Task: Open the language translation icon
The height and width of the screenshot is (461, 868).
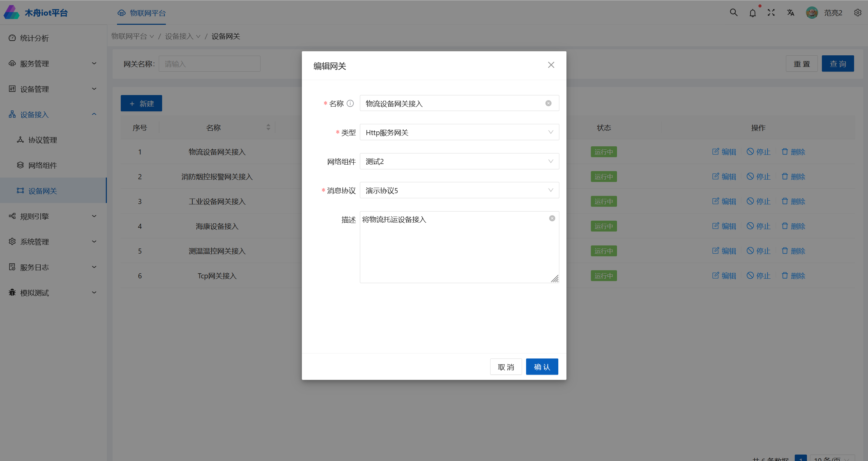Action: [x=791, y=13]
